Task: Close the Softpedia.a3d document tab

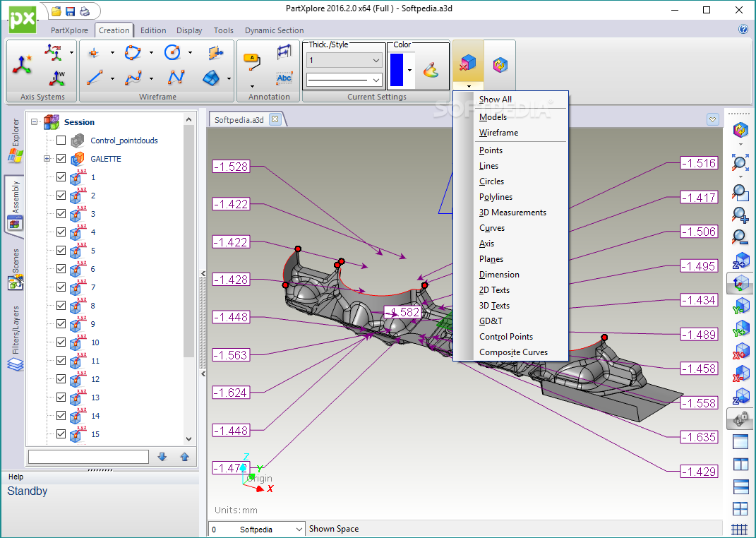Action: click(x=275, y=119)
